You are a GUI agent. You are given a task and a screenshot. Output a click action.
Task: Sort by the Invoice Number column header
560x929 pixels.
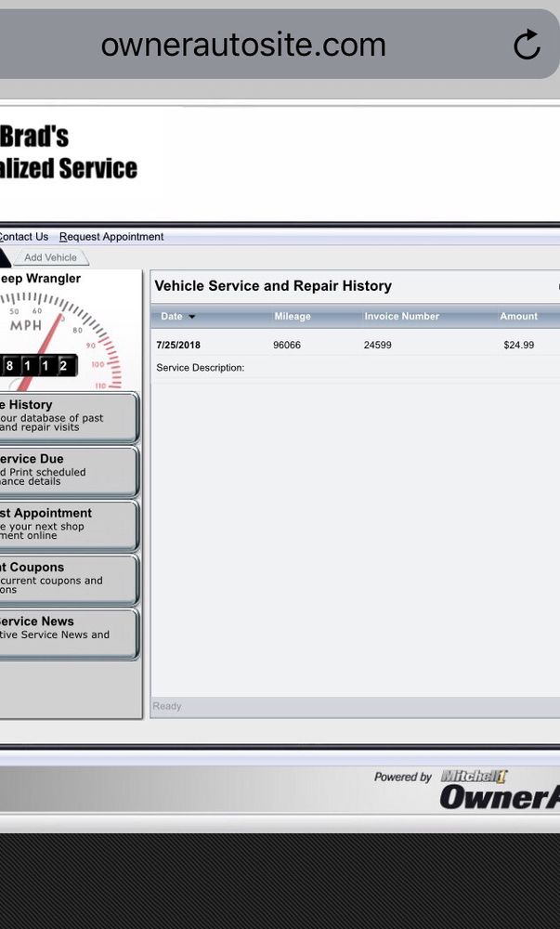click(401, 317)
